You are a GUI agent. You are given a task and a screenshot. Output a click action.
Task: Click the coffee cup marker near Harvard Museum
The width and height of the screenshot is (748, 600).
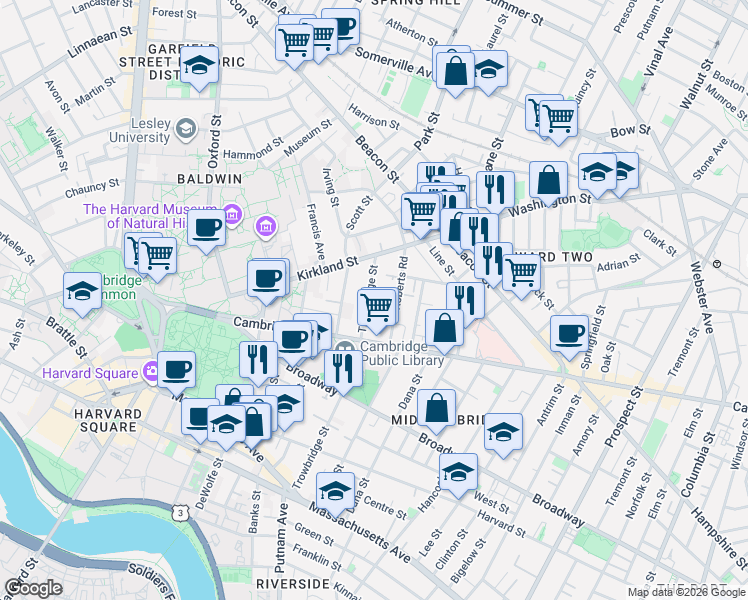[x=206, y=229]
